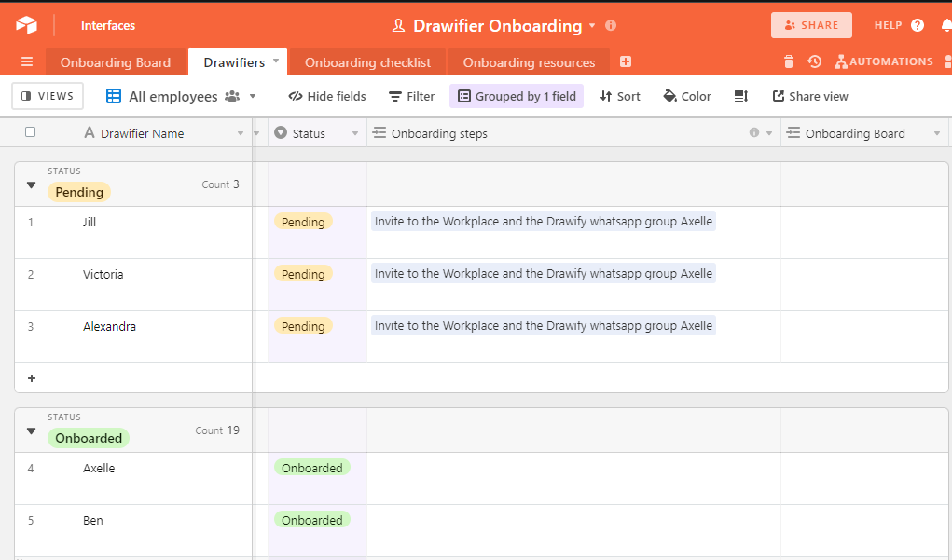
Task: Click the Pending group label chip
Action: pos(79,192)
